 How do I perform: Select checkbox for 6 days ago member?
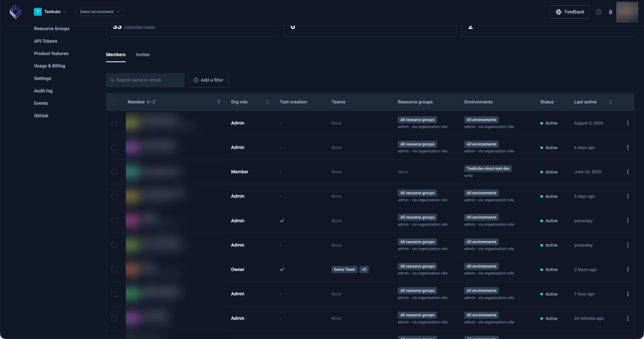(114, 147)
